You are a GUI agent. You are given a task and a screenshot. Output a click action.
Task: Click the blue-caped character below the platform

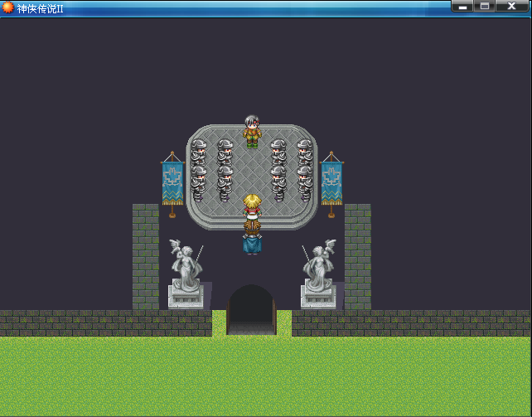tap(252, 237)
